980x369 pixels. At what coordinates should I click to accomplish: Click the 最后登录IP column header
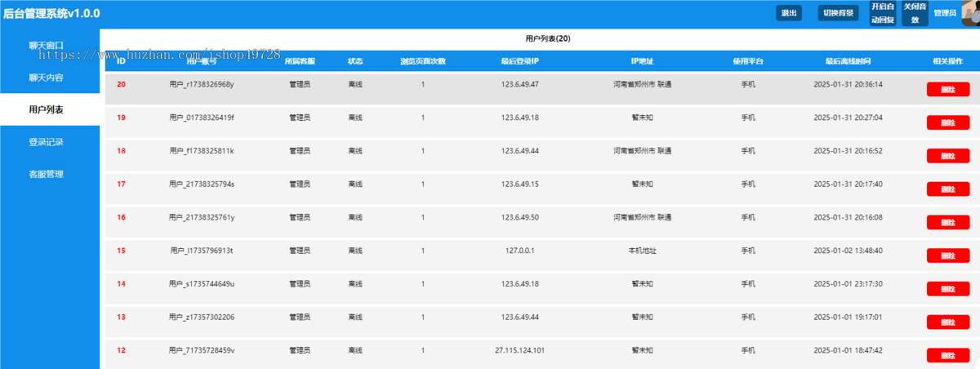[x=520, y=61]
